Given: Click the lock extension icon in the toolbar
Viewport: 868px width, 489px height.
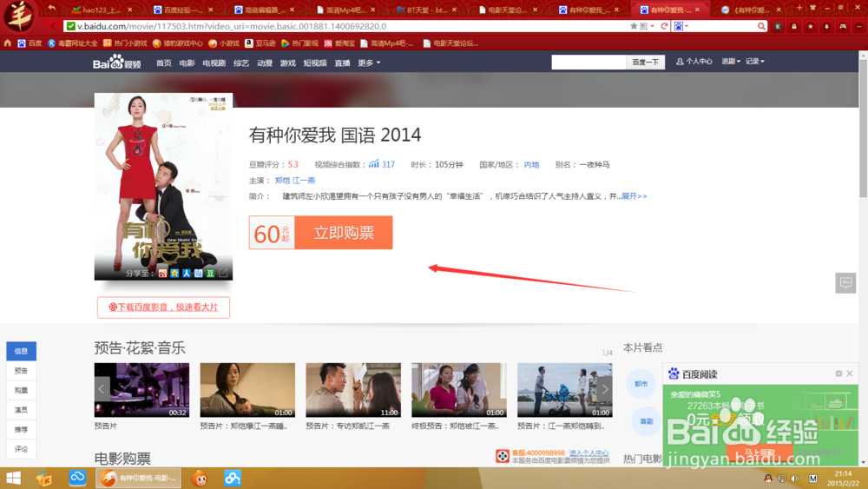Looking at the screenshot, I should [794, 26].
